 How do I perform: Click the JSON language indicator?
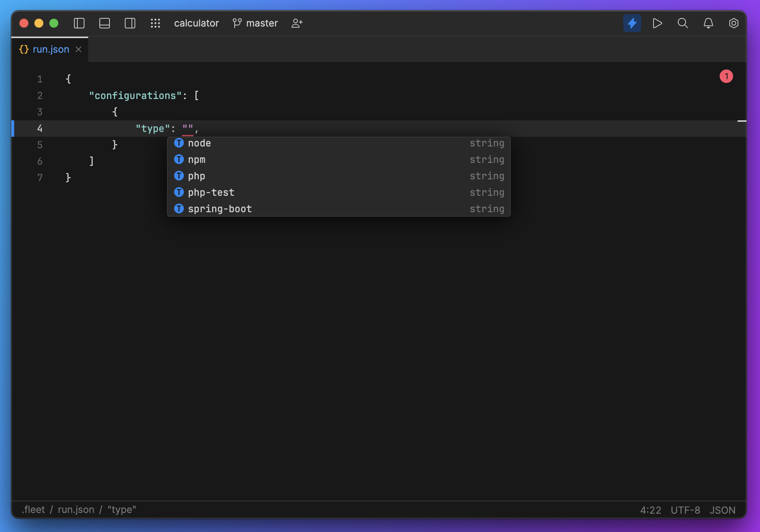[x=722, y=510]
